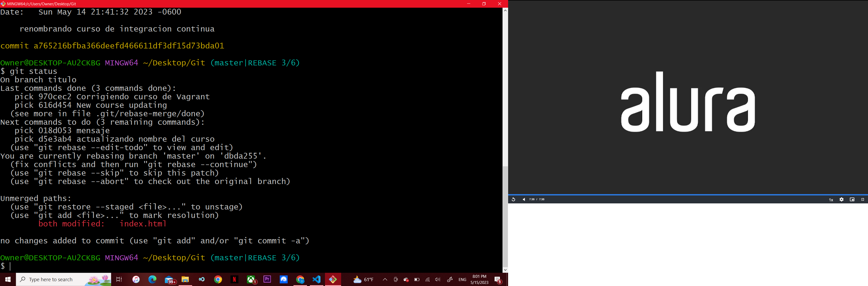Click the terminal scrollbar up arrow
Viewport: 868px width, 286px height.
[505, 10]
